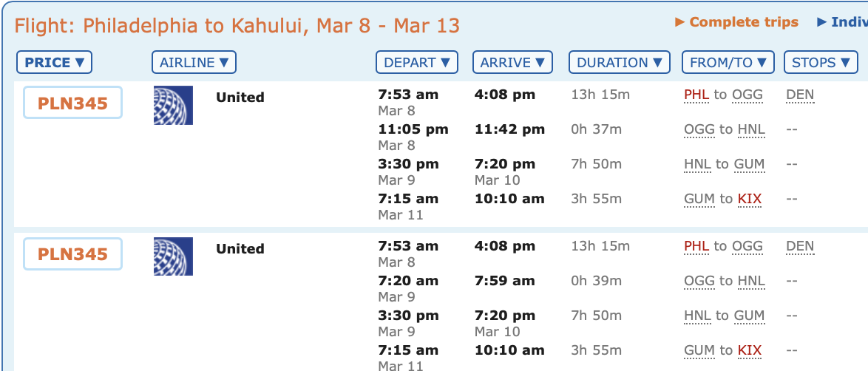The height and width of the screenshot is (371, 868).
Task: Open the DEPART sort dropdown
Action: (417, 62)
